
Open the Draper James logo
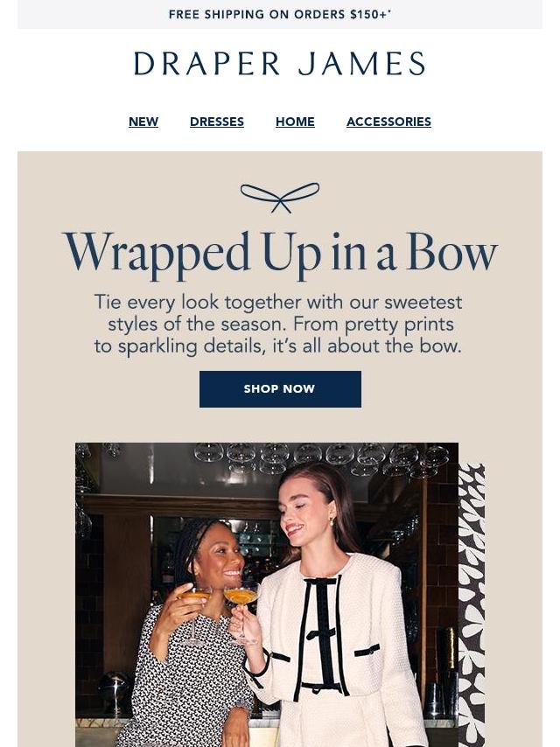tap(280, 64)
